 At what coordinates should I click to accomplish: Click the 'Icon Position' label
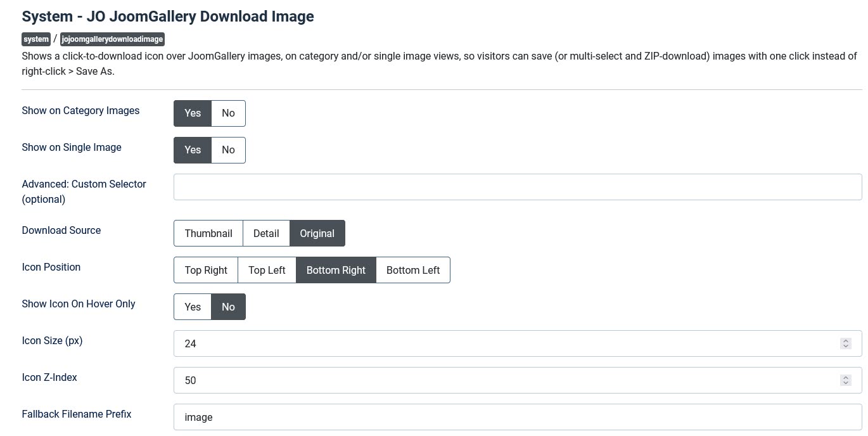tap(51, 267)
